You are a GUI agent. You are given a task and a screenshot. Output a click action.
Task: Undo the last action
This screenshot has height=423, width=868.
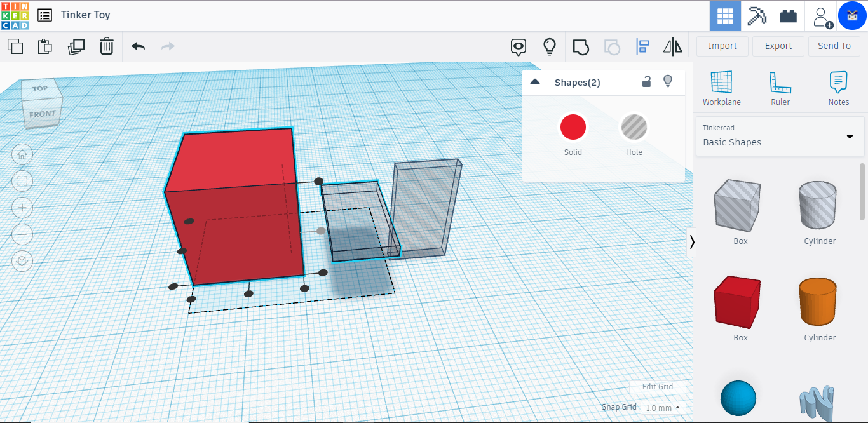click(138, 46)
